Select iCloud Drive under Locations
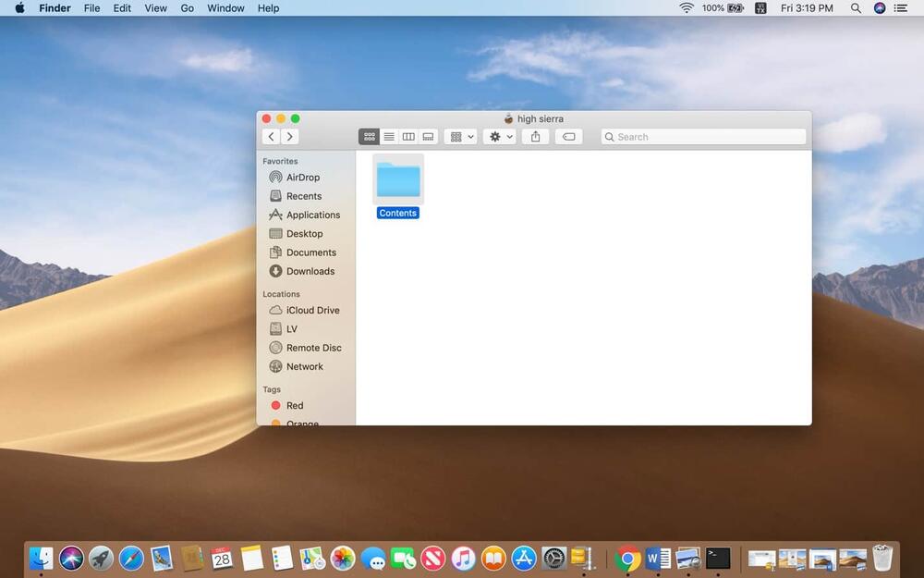 312,311
